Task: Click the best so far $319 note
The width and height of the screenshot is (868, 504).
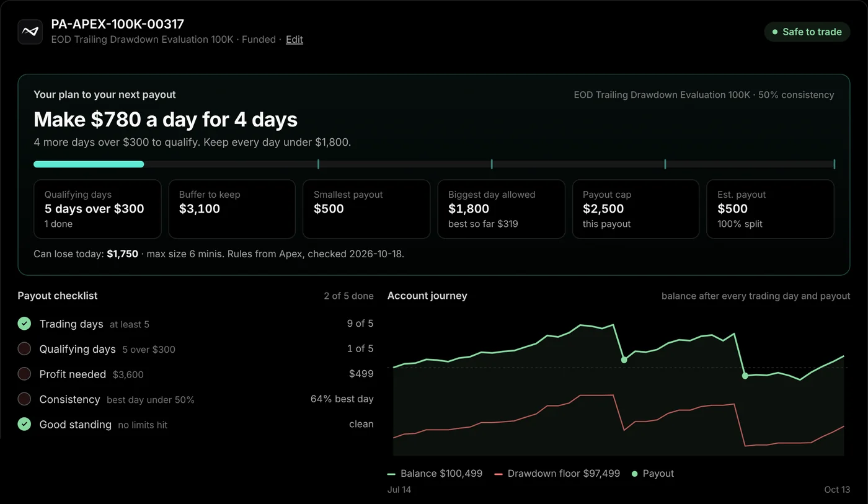Action: click(x=483, y=224)
